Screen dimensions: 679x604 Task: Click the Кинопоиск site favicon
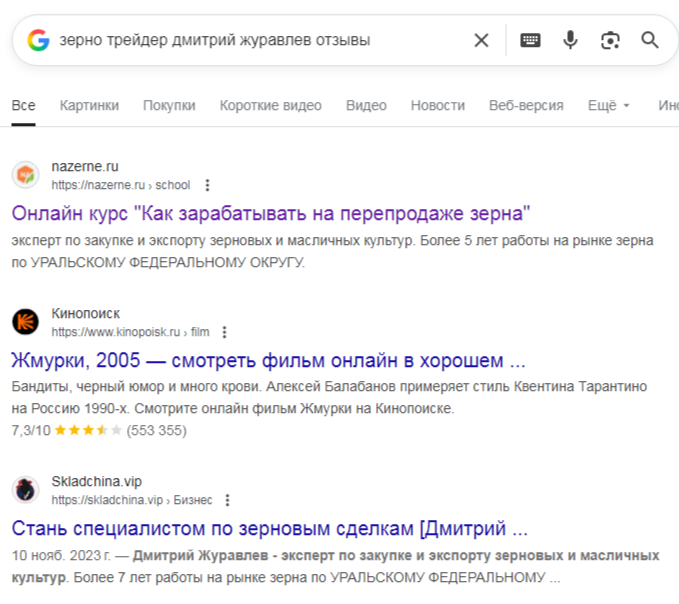25,322
